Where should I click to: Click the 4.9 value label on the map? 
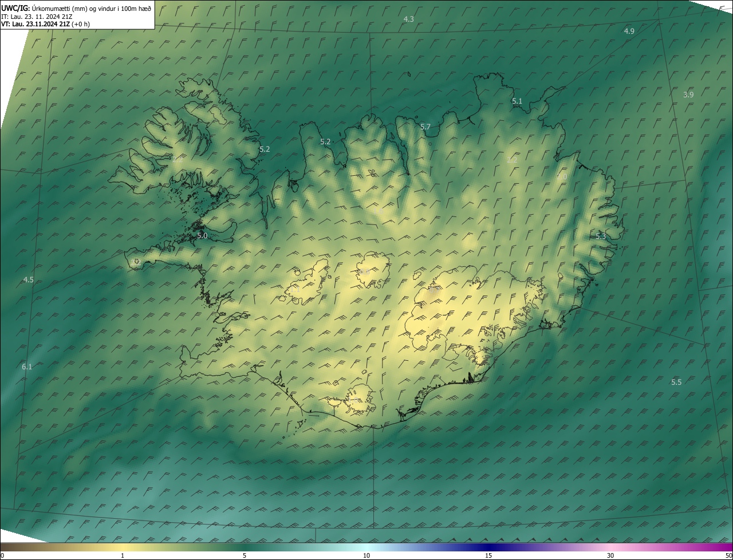(x=629, y=31)
